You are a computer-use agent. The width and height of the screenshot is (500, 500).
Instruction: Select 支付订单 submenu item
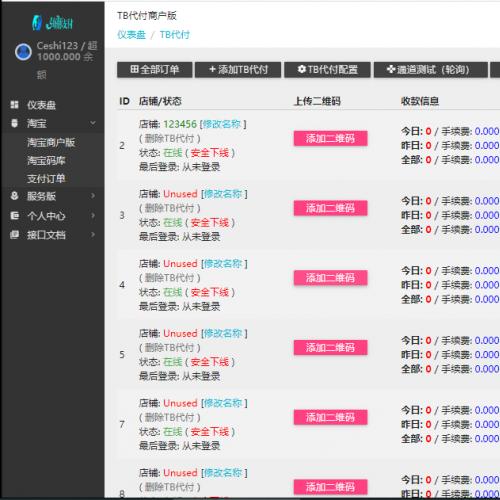pyautogui.click(x=46, y=179)
